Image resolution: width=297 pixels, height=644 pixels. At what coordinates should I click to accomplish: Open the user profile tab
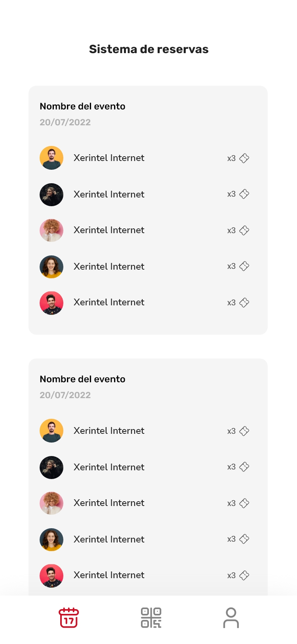[231, 618]
